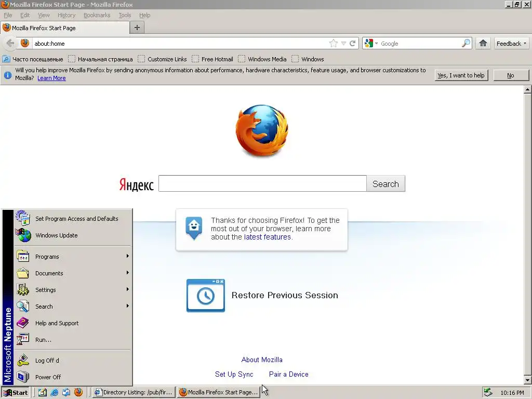Click Restore Previous Session text
The width and height of the screenshot is (532, 399).
[285, 295]
